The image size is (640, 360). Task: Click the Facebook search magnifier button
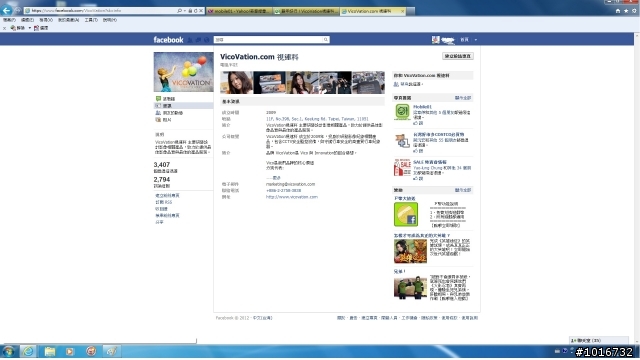[x=326, y=40]
